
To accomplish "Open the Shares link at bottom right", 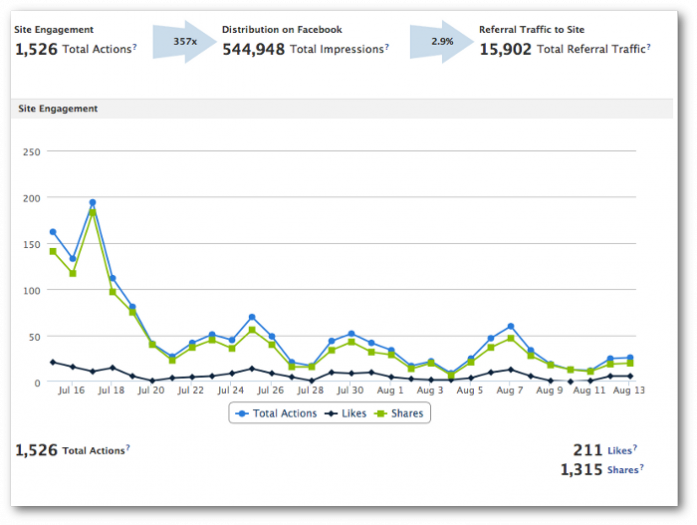I will [x=623, y=470].
